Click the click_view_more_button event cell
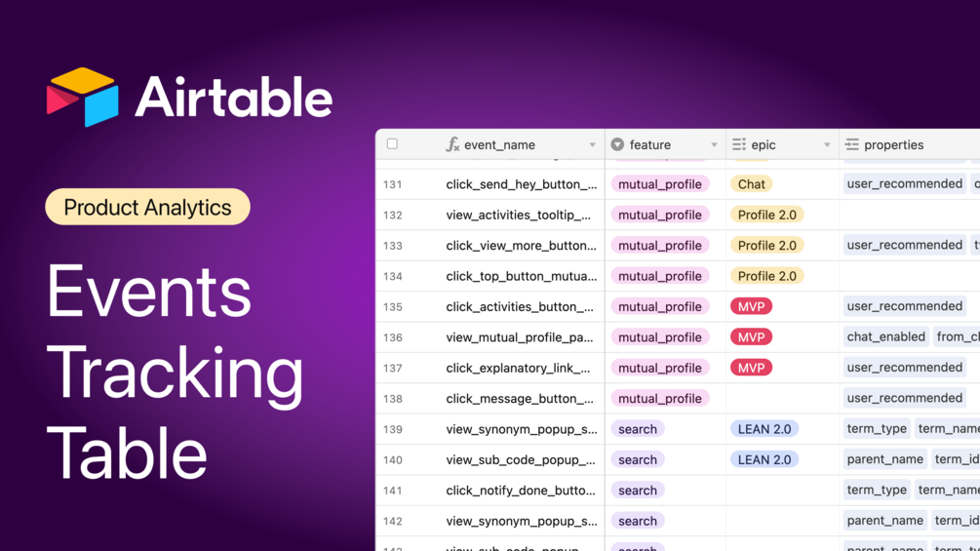The width and height of the screenshot is (980, 551). 522,246
